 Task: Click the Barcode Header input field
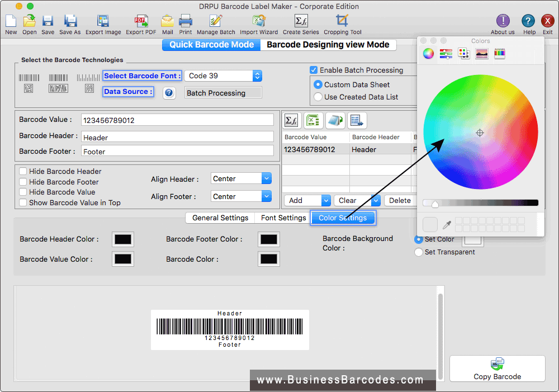[x=177, y=137]
